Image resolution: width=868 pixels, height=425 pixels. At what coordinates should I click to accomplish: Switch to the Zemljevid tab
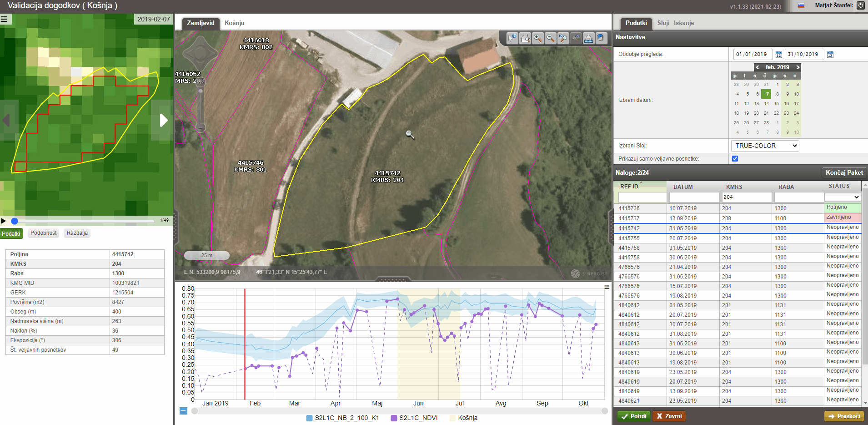(201, 23)
